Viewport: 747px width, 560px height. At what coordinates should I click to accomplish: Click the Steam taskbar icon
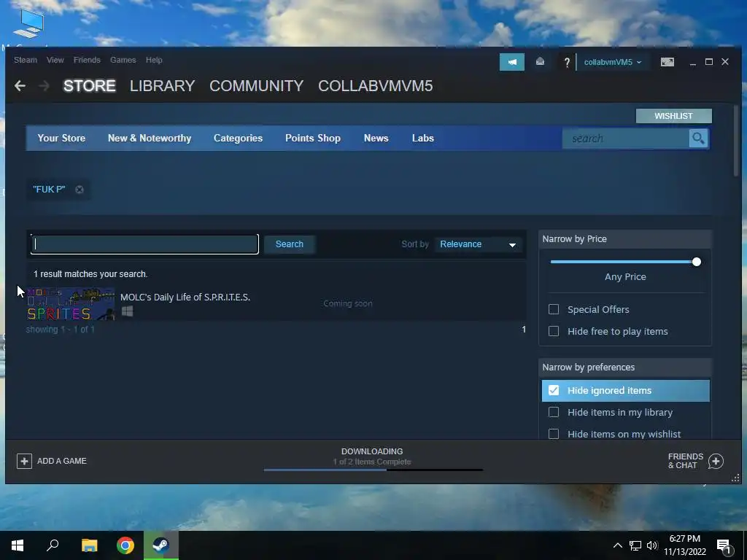click(x=161, y=545)
